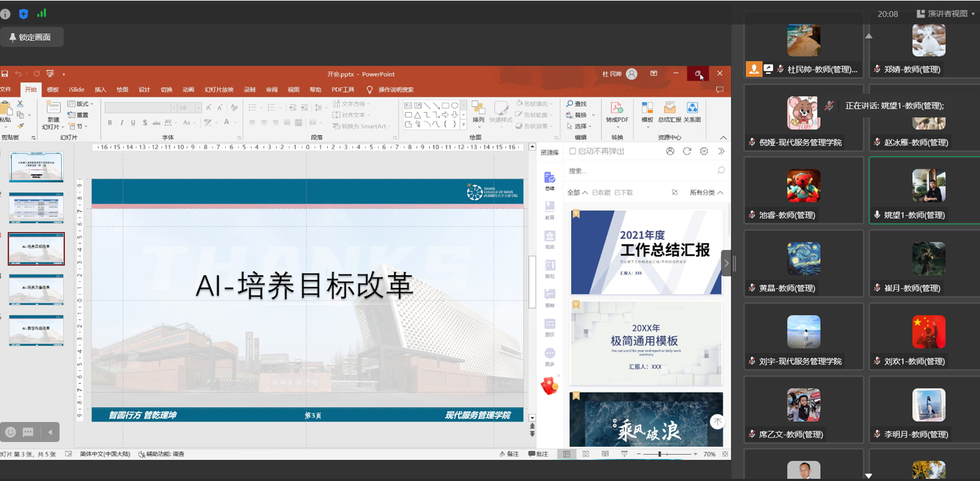Switch to Reading view in status bar
Viewport: 980px width, 481px height.
pyautogui.click(x=605, y=454)
